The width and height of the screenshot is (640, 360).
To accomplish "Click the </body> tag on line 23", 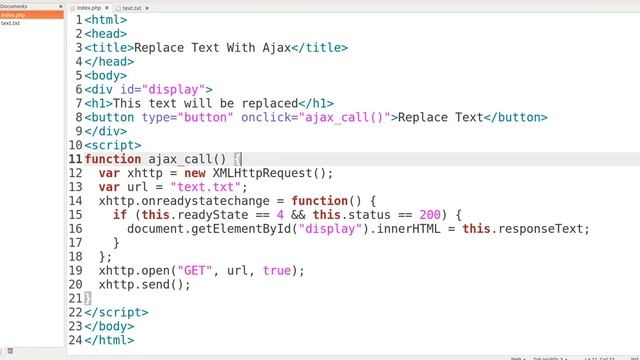I will tap(109, 326).
